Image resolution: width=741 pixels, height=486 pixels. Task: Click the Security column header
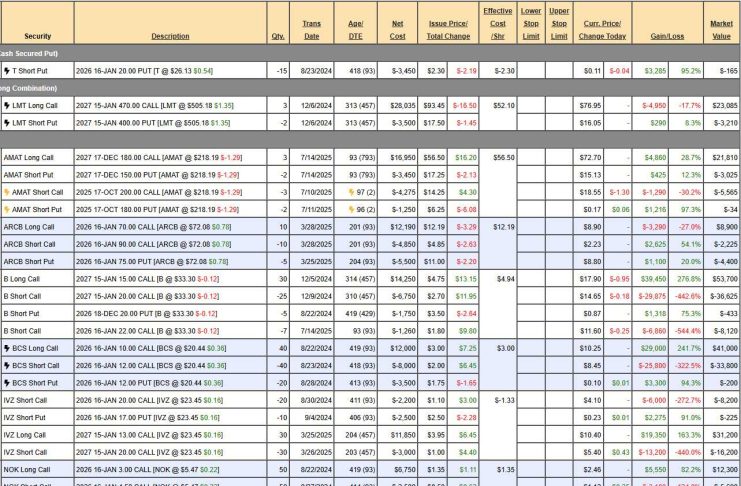coord(37,36)
